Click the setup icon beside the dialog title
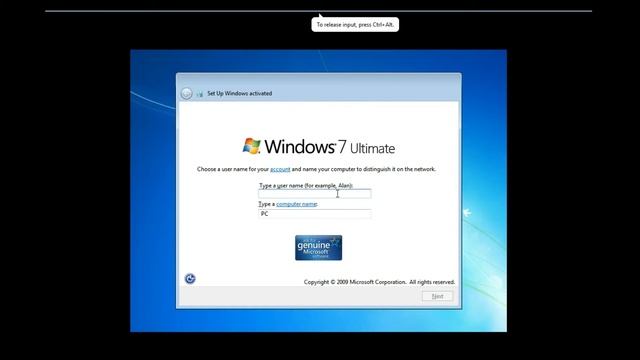This screenshot has height=360, width=640. [x=200, y=94]
